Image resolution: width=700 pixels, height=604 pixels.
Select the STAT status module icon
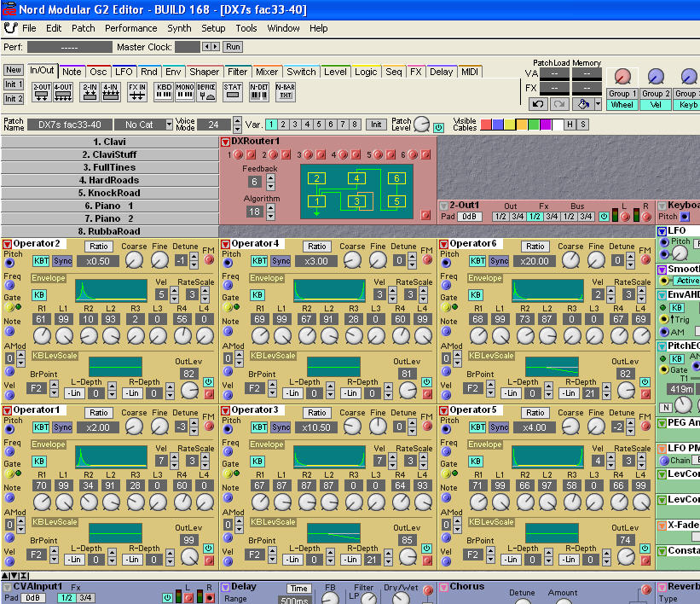pos(233,90)
